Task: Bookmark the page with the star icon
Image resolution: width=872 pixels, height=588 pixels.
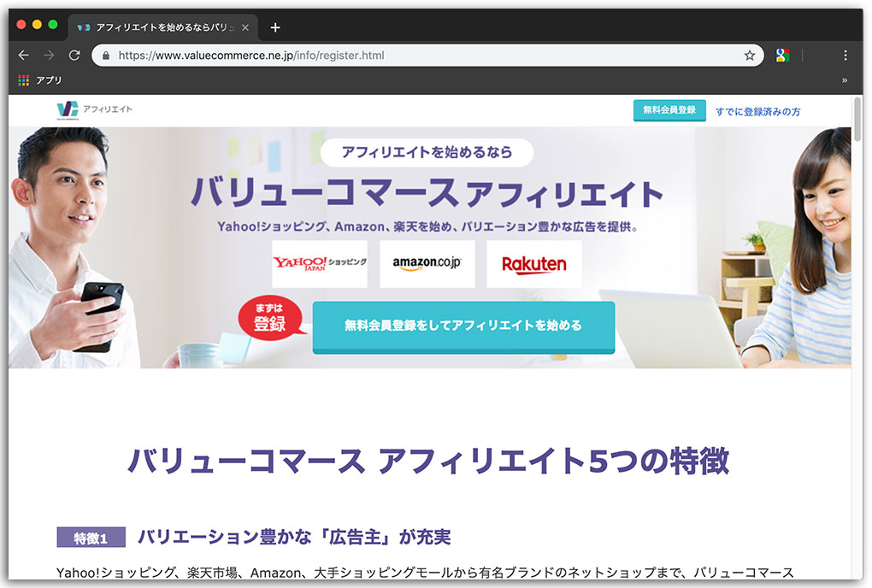Action: 751,54
